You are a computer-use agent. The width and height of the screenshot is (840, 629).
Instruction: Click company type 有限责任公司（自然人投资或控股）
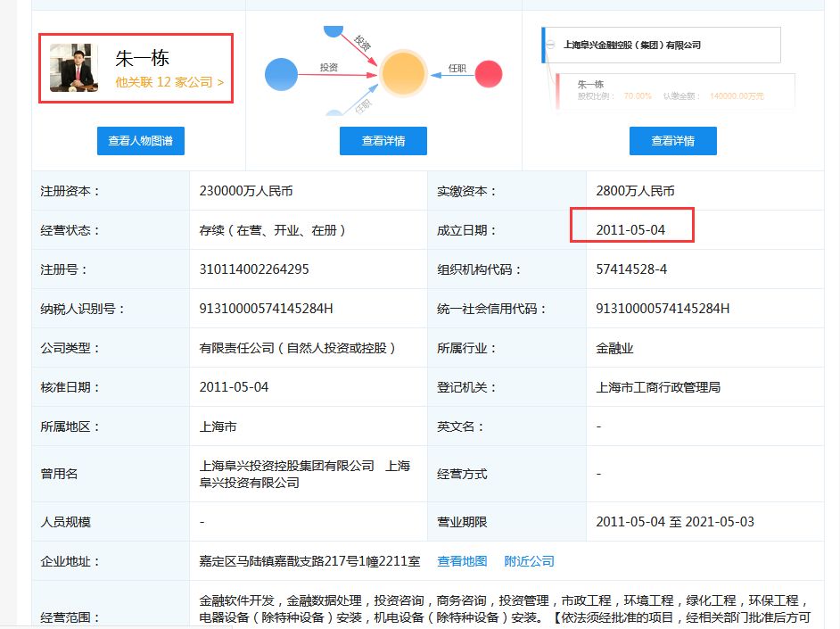[297, 348]
